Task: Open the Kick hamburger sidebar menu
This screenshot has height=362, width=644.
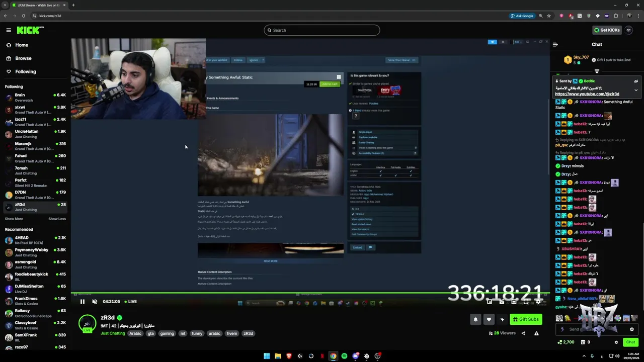Action: pos(9,30)
